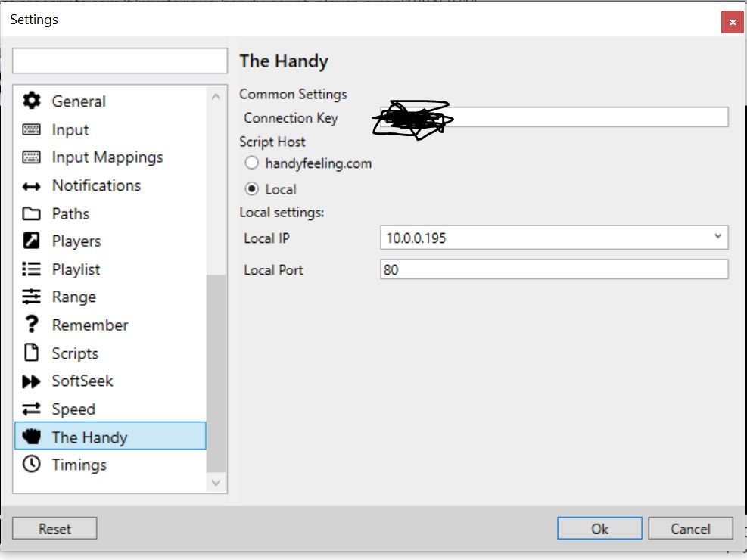Screen dimensions: 747x560
Task: Open the Input settings page
Action: [110, 129]
